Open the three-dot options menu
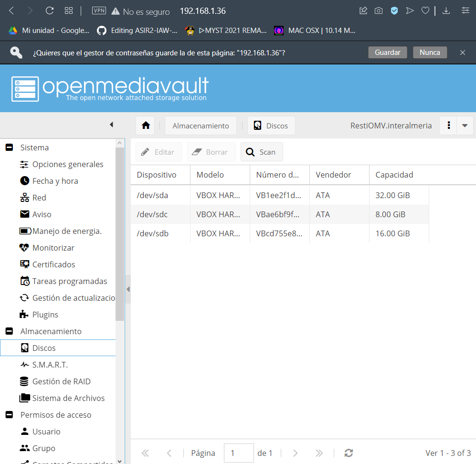Screen dimensions: 476x464 [448, 126]
